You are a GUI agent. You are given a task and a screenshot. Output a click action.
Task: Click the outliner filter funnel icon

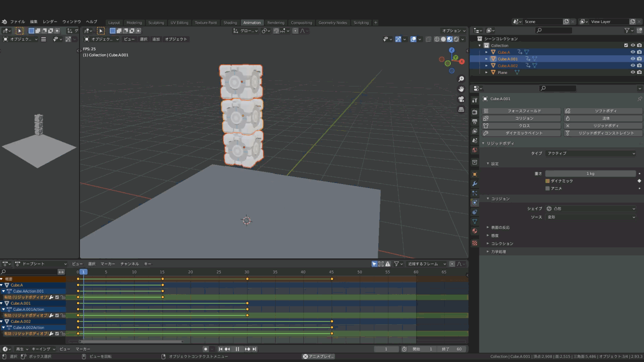tap(627, 31)
